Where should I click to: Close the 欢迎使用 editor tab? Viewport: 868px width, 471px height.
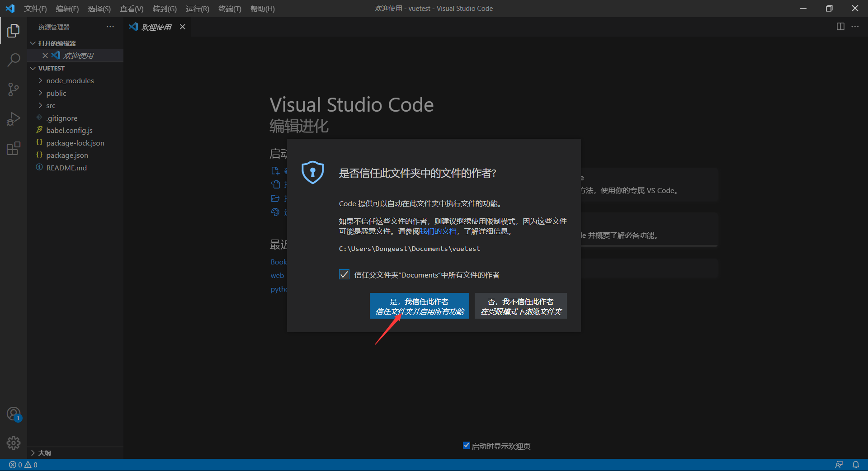click(183, 27)
